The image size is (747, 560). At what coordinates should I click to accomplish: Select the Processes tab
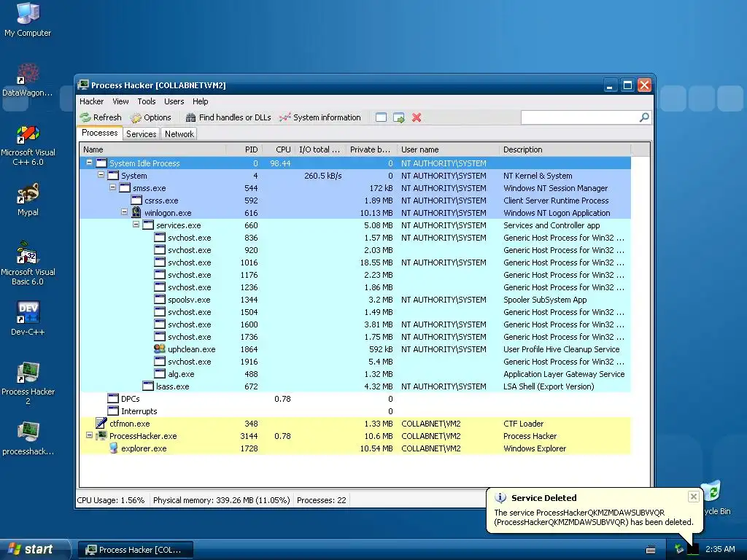coord(99,133)
